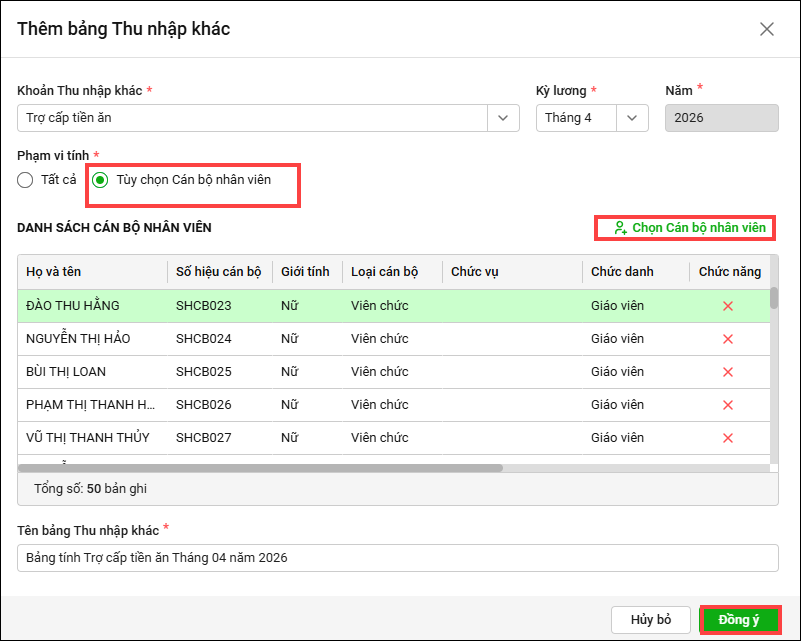Close the Thêm bảng Thu nhập khác dialog

point(767,29)
